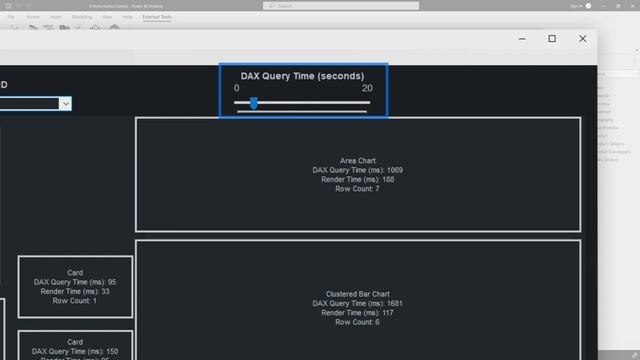
Task: Click 'Row Count: 1' text
Action: [x=75, y=301]
